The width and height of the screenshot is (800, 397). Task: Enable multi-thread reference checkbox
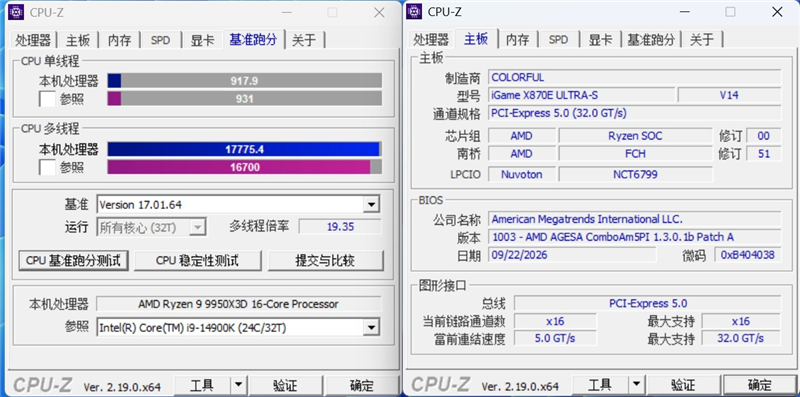pos(47,167)
